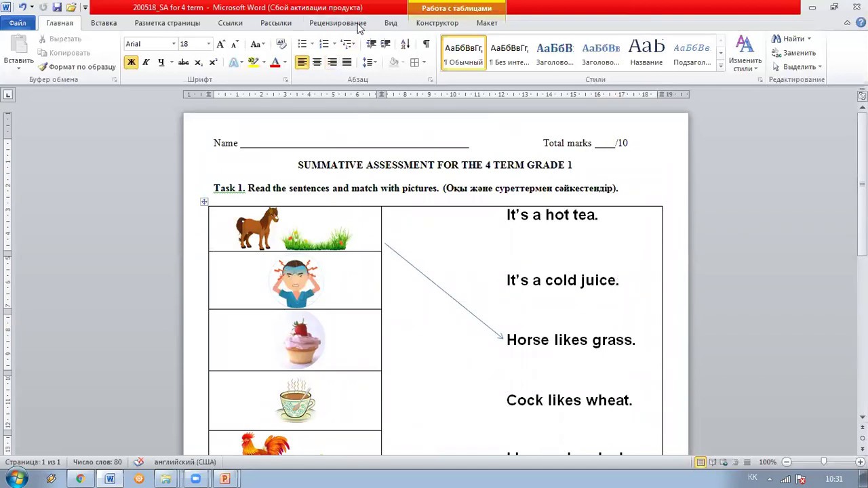Image resolution: width=868 pixels, height=488 pixels.
Task: Open the Font dialog launcher
Action: click(x=285, y=80)
